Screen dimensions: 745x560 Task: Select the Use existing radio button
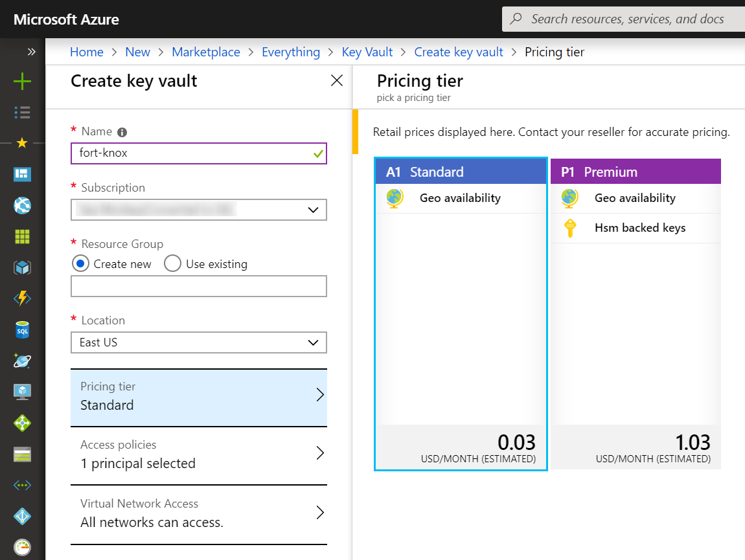pyautogui.click(x=172, y=264)
